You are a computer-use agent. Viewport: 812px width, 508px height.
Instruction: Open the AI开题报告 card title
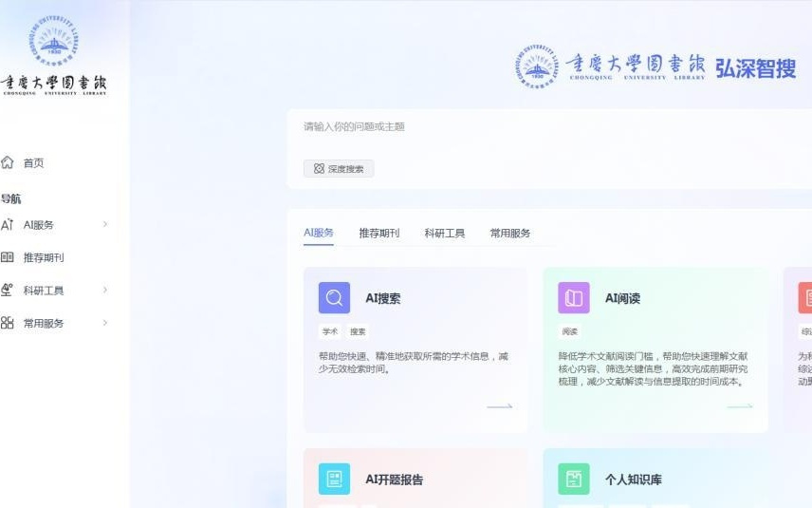tap(394, 480)
